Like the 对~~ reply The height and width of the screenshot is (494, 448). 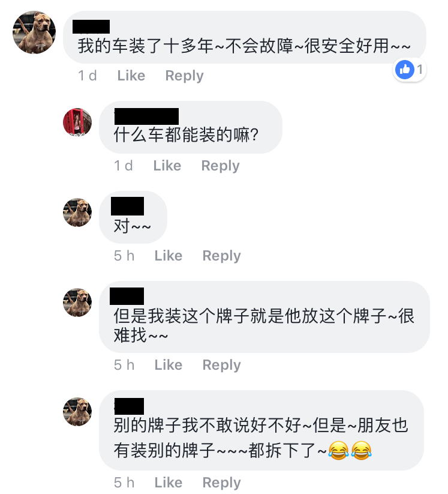tap(169, 256)
